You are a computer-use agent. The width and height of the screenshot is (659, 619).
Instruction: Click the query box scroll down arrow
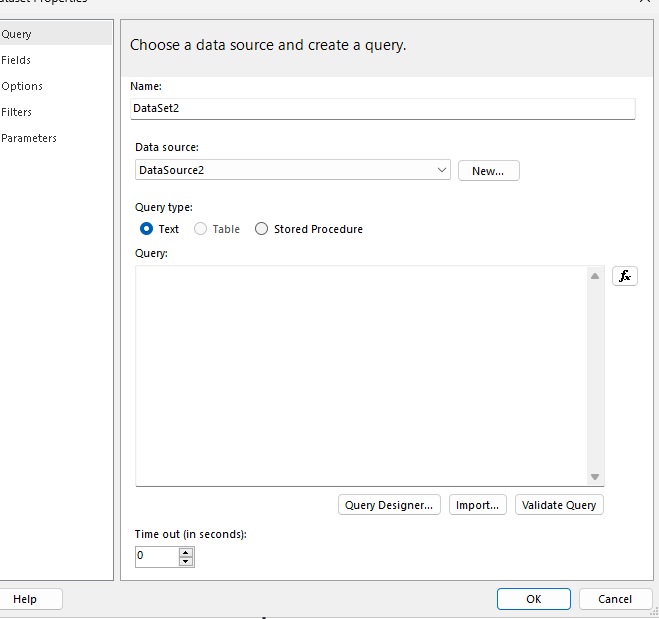595,477
